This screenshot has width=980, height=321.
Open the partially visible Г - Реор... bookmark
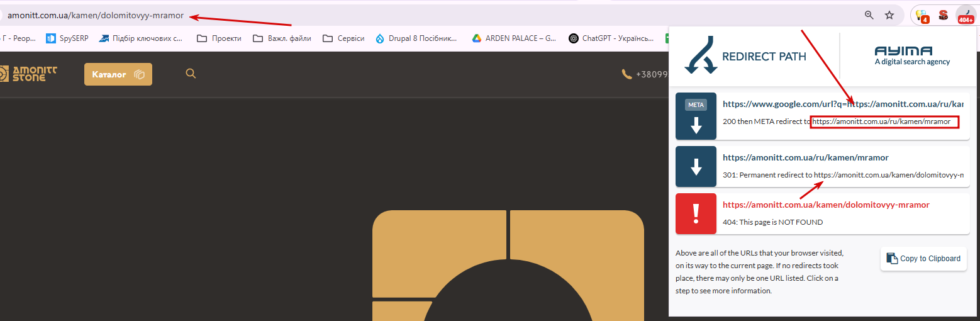point(18,38)
